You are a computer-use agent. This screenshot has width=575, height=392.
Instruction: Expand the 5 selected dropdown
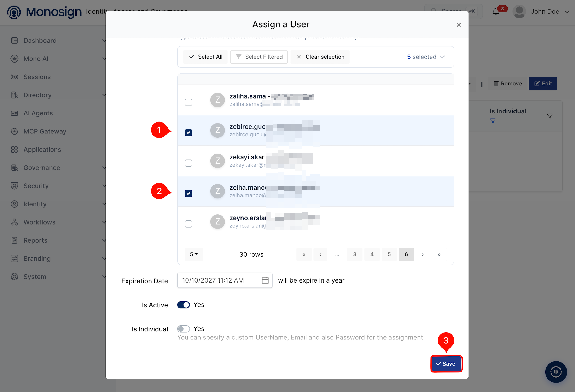tap(426, 57)
